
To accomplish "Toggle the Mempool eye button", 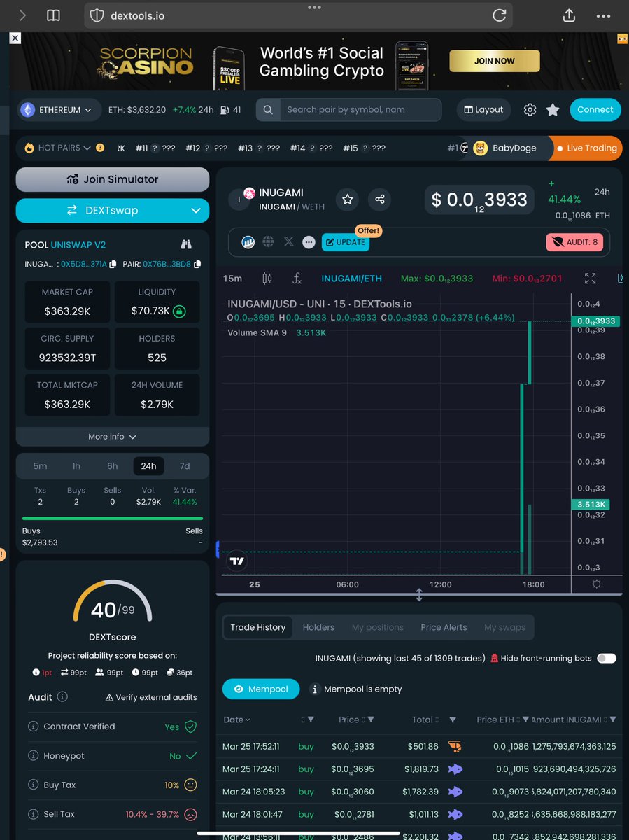I will (261, 689).
